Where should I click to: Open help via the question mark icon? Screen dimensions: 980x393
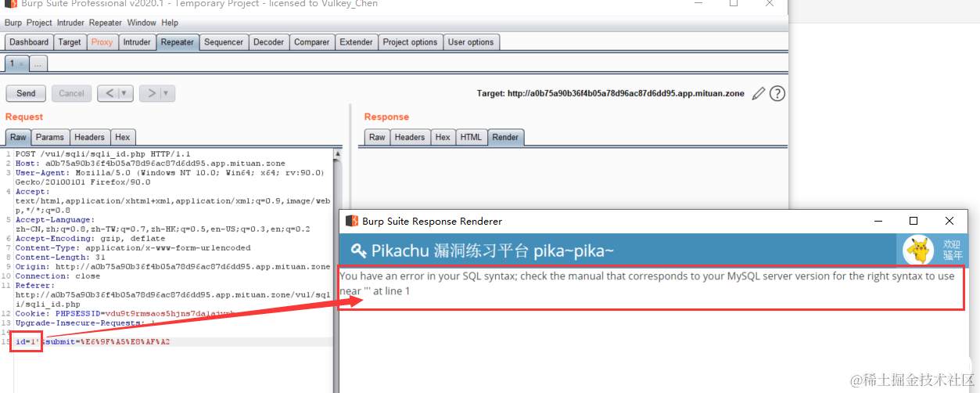777,94
